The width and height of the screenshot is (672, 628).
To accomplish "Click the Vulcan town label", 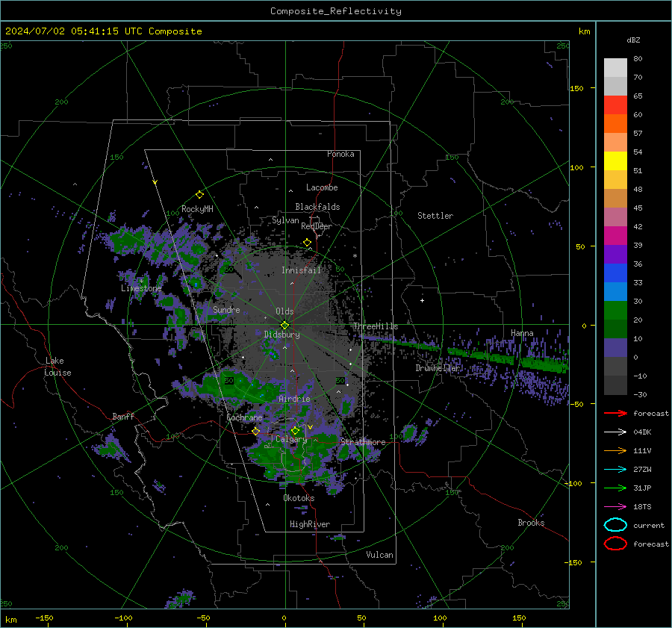I will (x=379, y=555).
